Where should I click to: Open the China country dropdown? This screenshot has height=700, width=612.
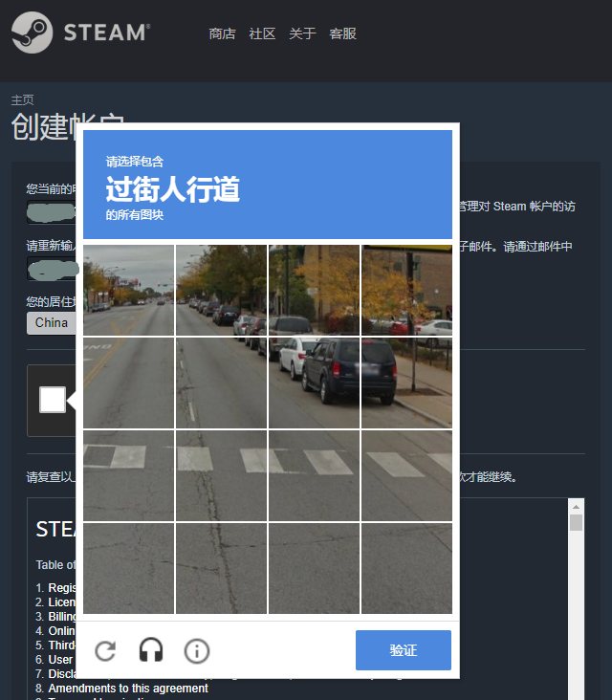[x=52, y=323]
